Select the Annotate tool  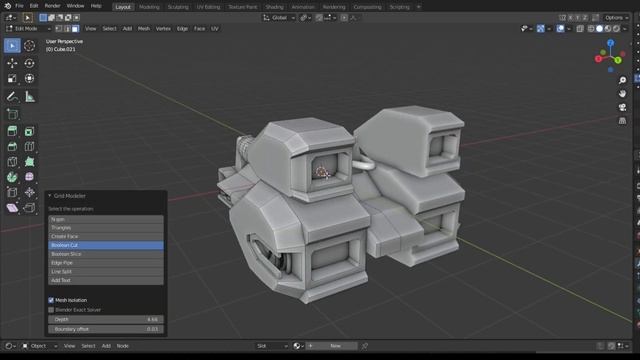(12, 97)
